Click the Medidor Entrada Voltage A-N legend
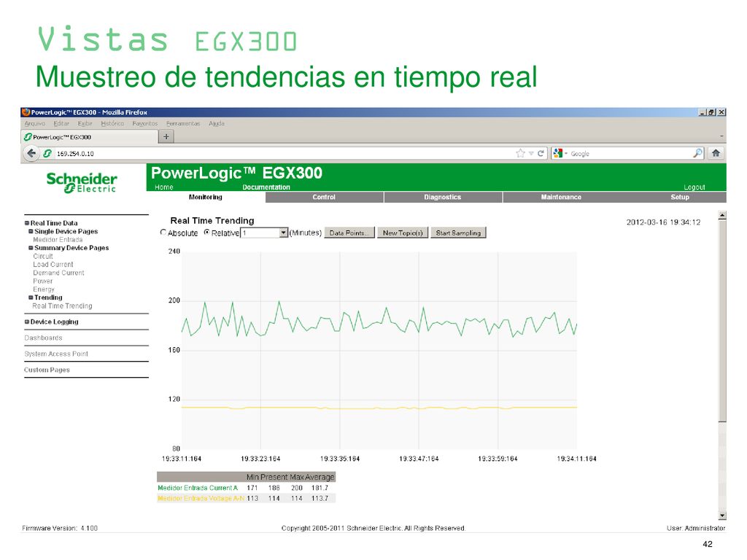 point(201,499)
